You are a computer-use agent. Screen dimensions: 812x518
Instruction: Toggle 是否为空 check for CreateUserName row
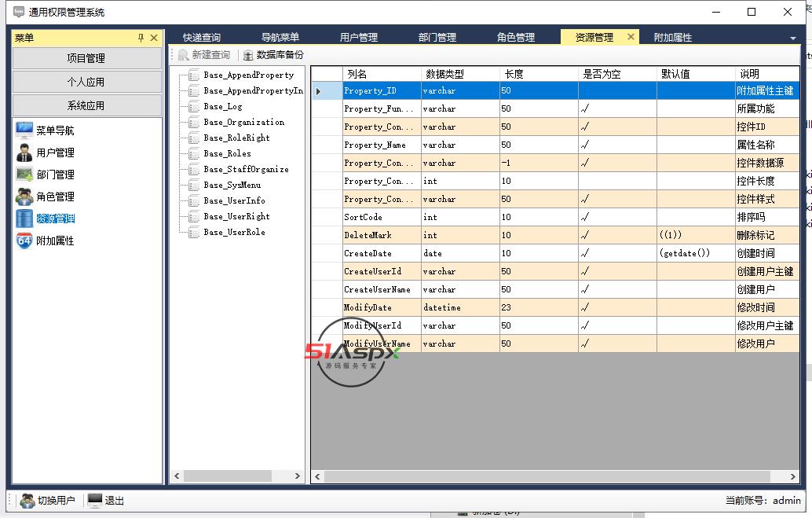585,289
